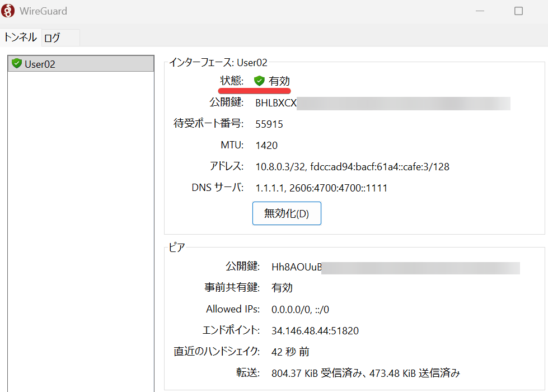Select the トンネル tab
The height and width of the screenshot is (392, 548).
[x=21, y=37]
